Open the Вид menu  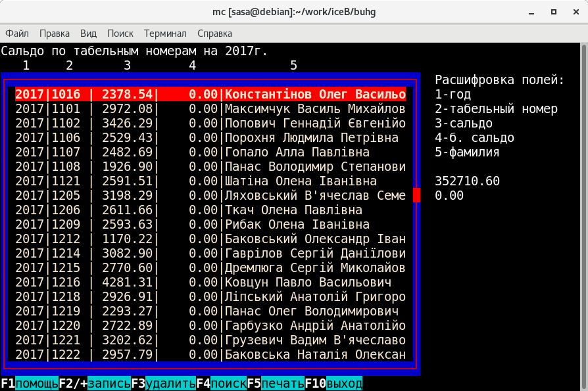(88, 34)
